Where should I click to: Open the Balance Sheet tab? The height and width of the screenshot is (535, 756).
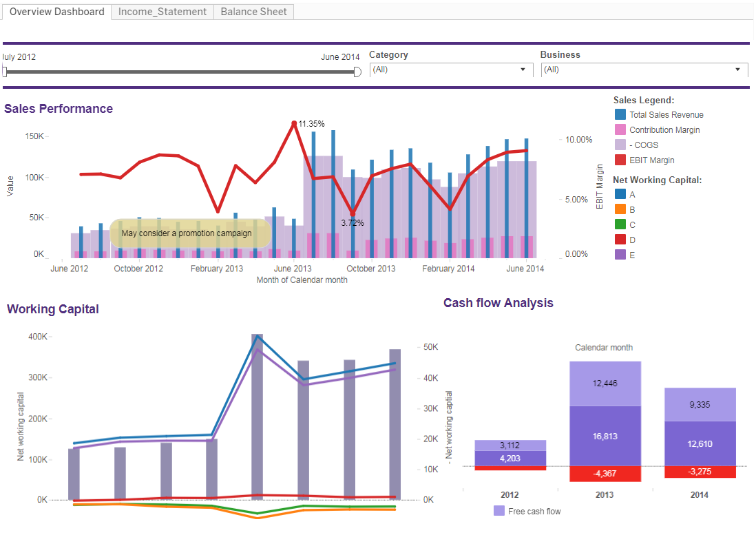253,12
